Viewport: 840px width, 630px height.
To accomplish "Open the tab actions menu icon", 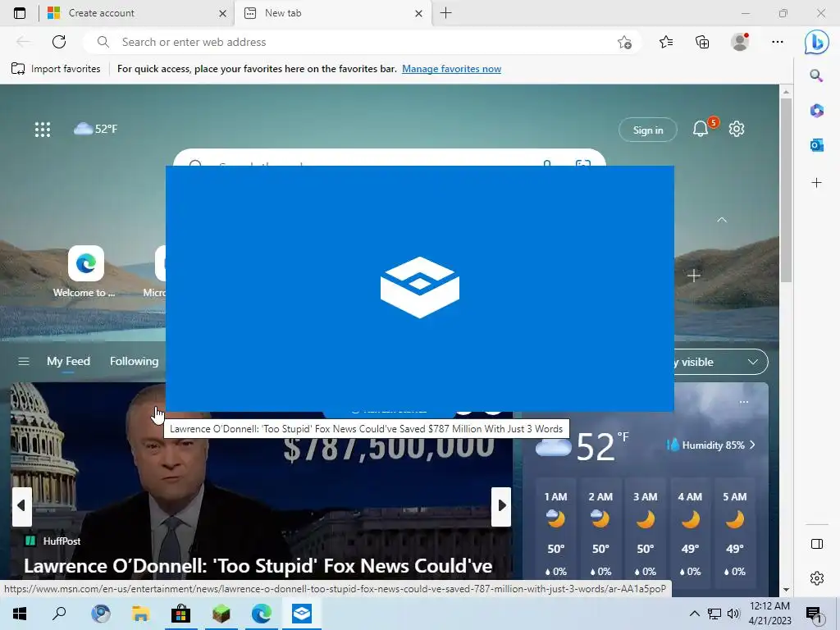I will 20,13.
